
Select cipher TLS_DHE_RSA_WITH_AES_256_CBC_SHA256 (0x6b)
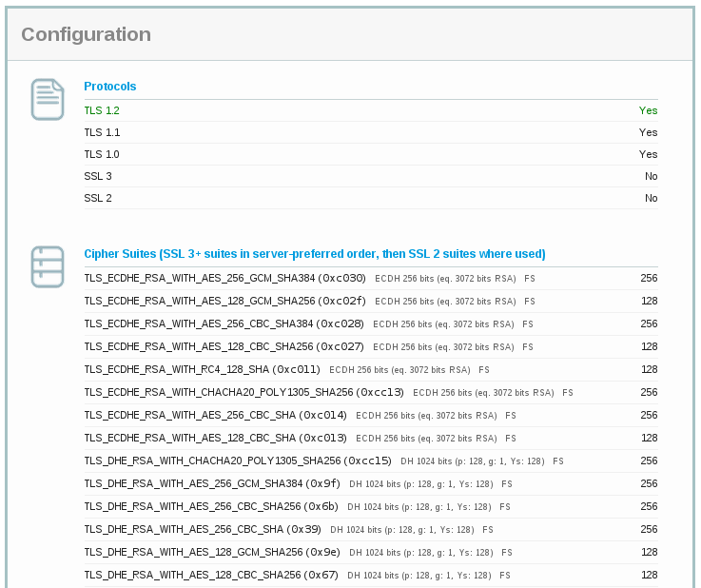[x=211, y=506]
